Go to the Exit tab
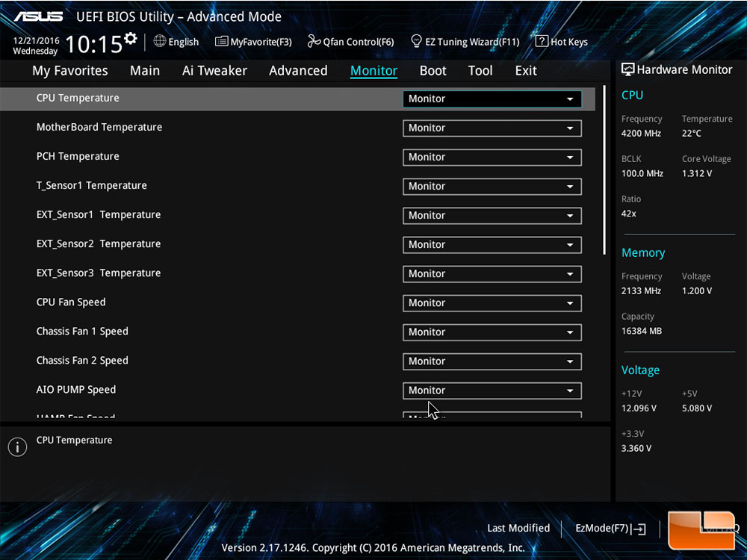The height and width of the screenshot is (560, 747). click(526, 71)
